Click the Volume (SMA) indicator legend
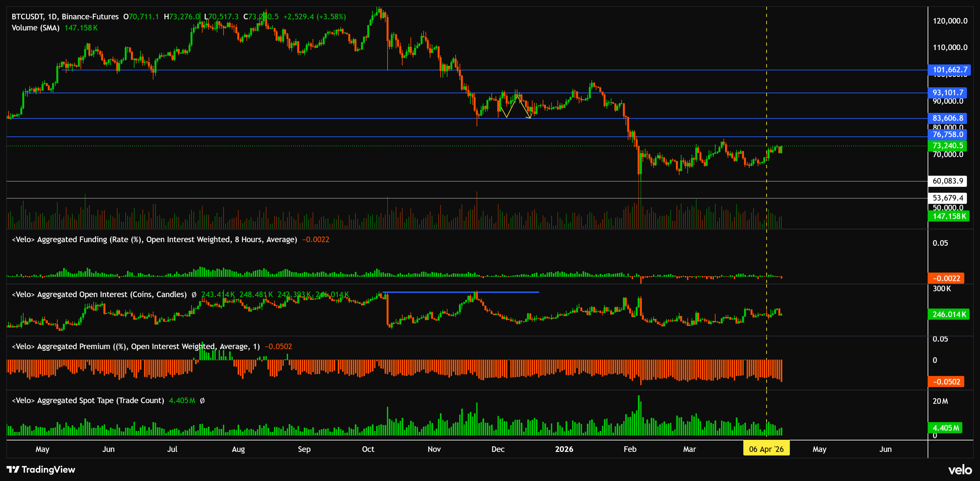Image resolution: width=980 pixels, height=481 pixels. click(x=35, y=28)
